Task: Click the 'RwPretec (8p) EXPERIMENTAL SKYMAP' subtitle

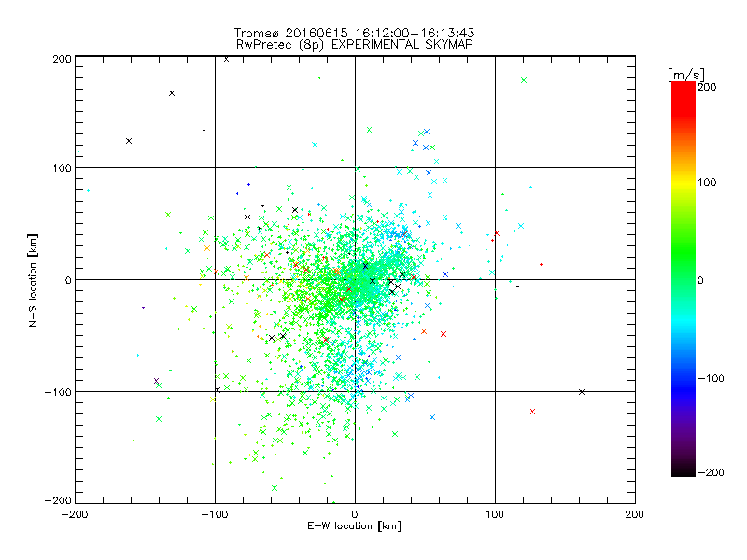Action: (x=355, y=44)
